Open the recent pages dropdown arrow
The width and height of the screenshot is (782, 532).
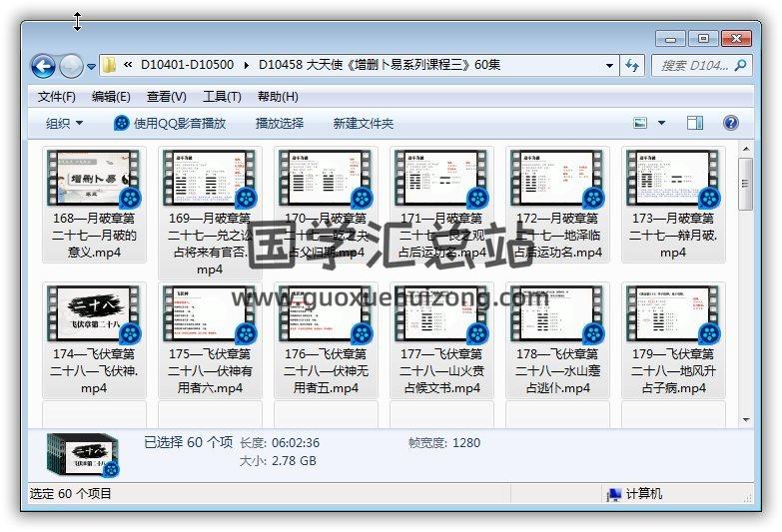coord(91,67)
